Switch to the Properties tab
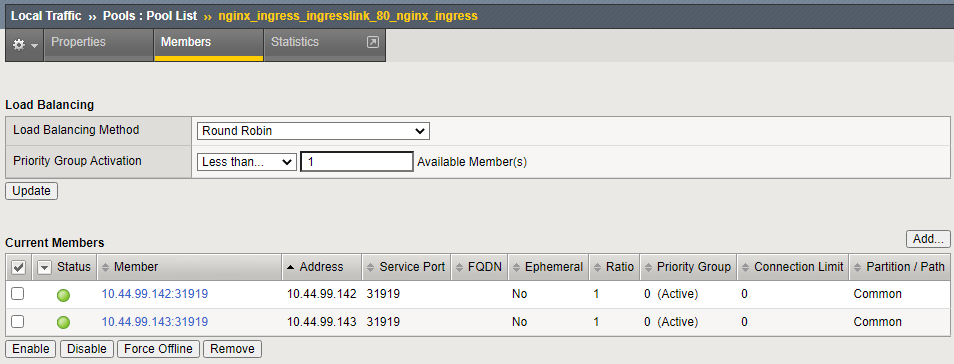The image size is (954, 364). click(x=99, y=45)
